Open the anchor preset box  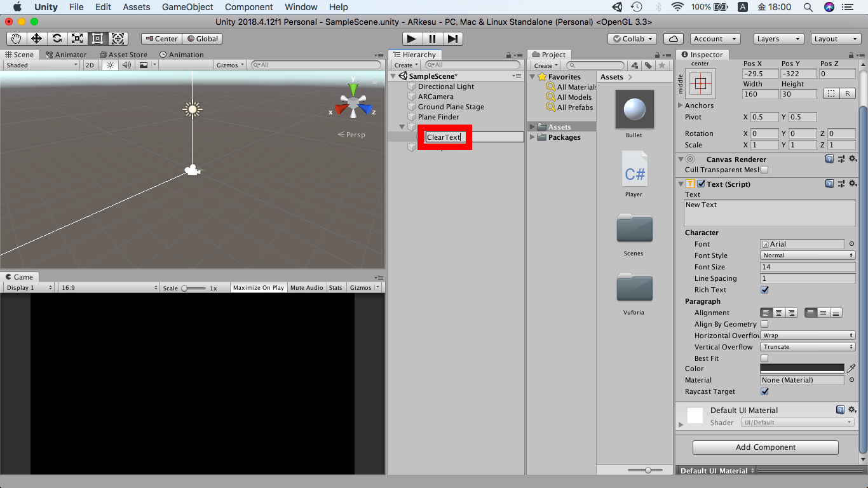[701, 83]
